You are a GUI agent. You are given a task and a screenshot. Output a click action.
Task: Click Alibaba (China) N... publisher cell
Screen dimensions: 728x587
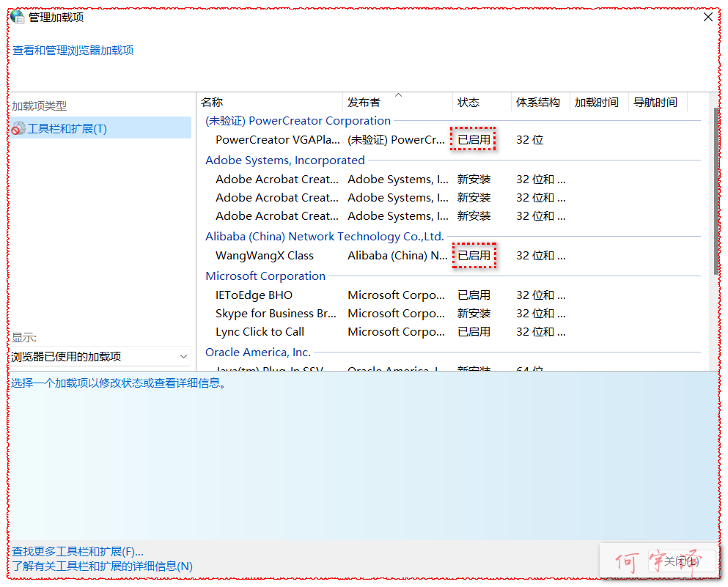tap(397, 256)
